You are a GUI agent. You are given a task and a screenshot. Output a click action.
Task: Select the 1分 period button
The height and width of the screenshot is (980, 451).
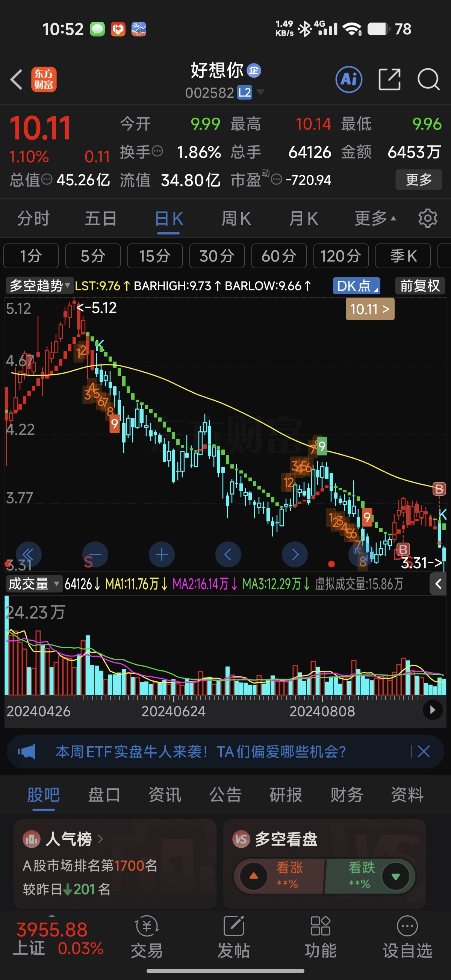(31, 256)
